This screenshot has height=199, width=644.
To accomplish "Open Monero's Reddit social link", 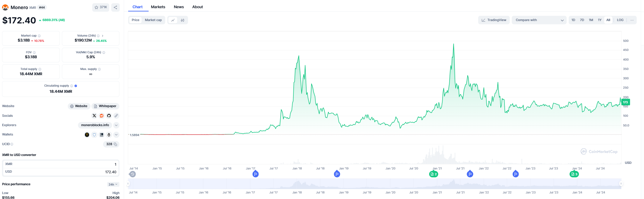I will [x=102, y=116].
